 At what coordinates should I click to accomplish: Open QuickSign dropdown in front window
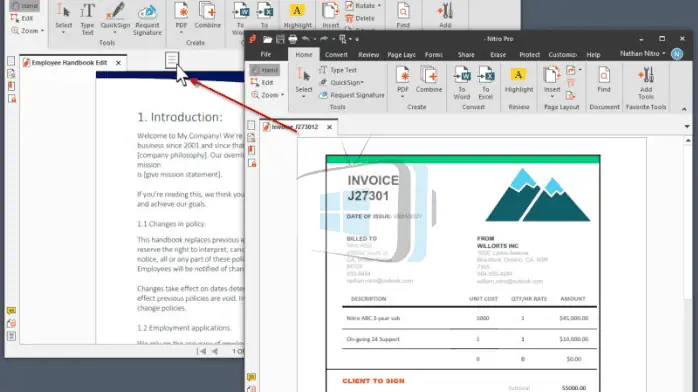[341, 82]
